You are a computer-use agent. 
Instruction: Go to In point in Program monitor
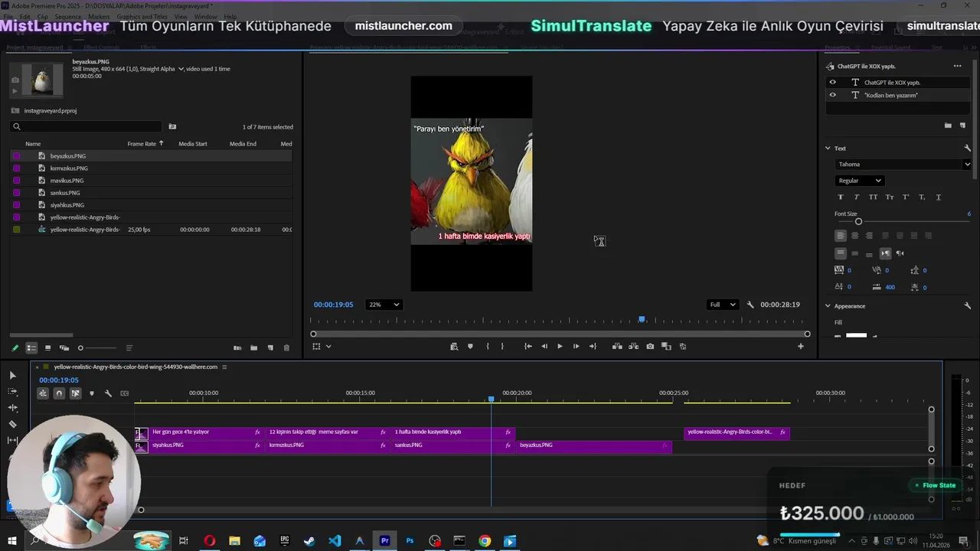[528, 347]
